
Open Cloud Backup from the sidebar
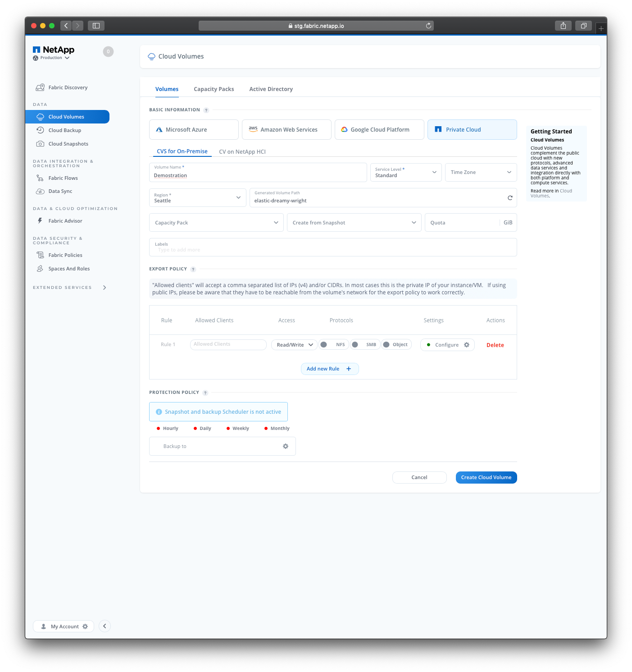(64, 130)
